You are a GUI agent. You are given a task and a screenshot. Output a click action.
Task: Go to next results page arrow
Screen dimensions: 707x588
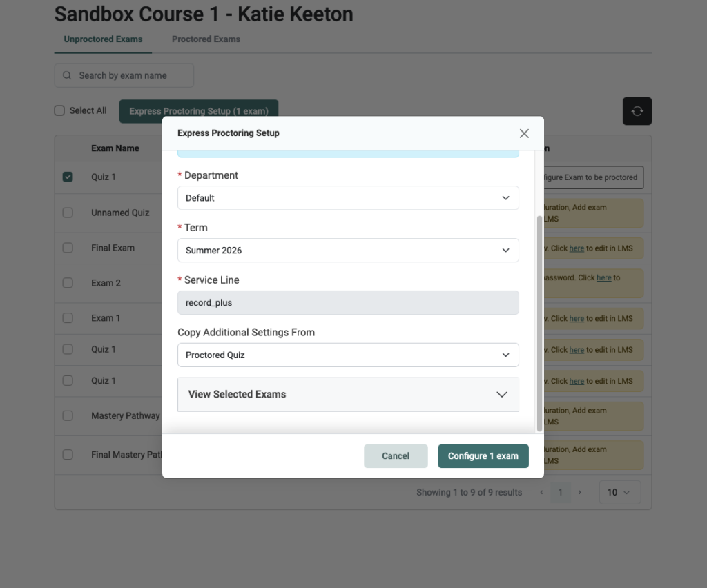(580, 493)
